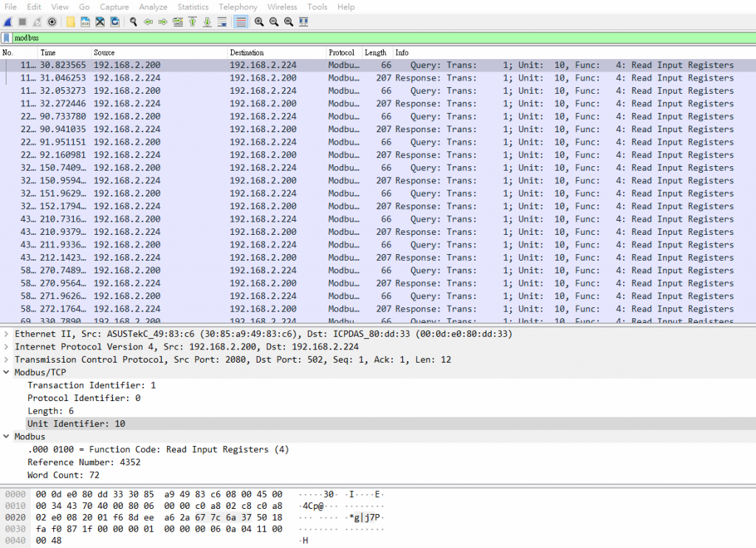Zoom in on the packet list text
This screenshot has width=756, height=548.
[259, 21]
